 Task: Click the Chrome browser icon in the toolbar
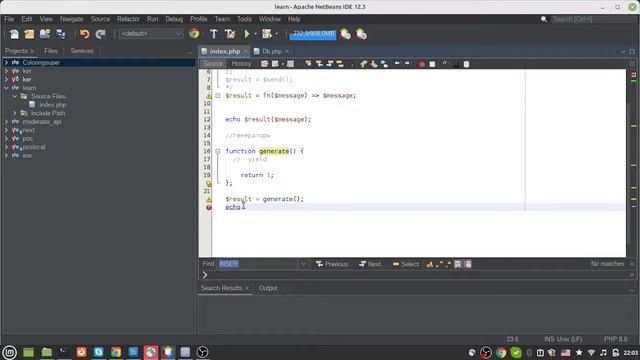click(194, 34)
